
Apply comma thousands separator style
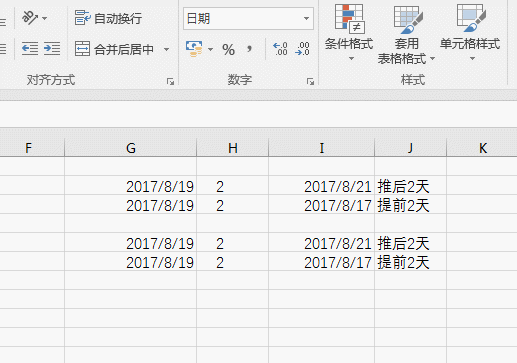click(249, 49)
